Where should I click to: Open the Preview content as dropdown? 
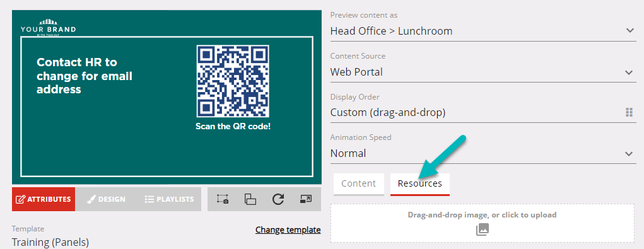point(483,31)
